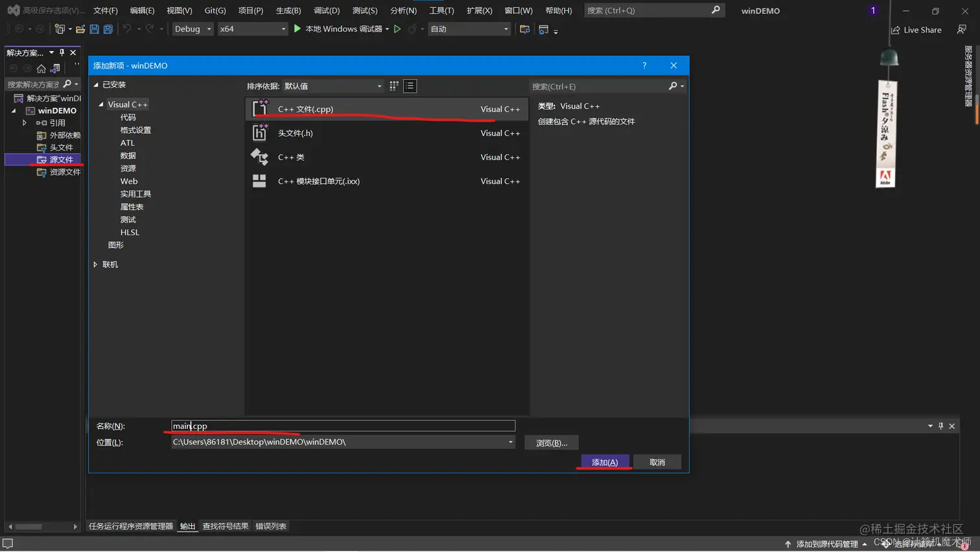Click the open file folder toolbar icon
Screen dimensions: 980x552
(80, 29)
